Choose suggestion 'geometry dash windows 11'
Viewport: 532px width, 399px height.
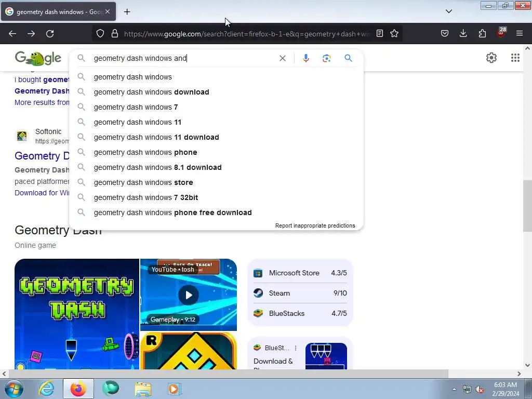(216, 122)
